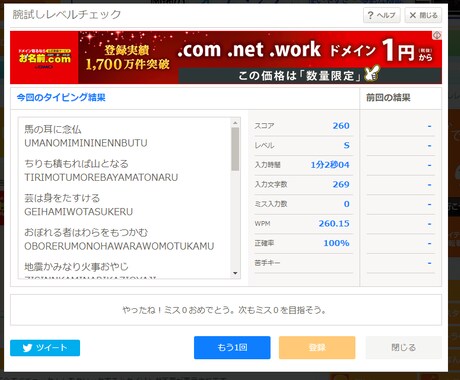Click the bottom grey 閉じる button
The image size is (460, 380).
tap(404, 347)
